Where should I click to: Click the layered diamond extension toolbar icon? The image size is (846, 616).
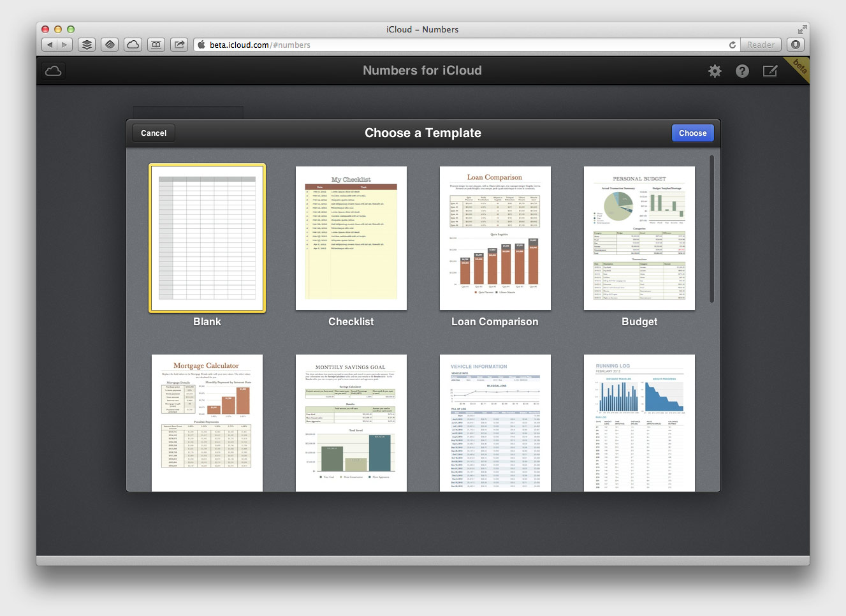[110, 45]
